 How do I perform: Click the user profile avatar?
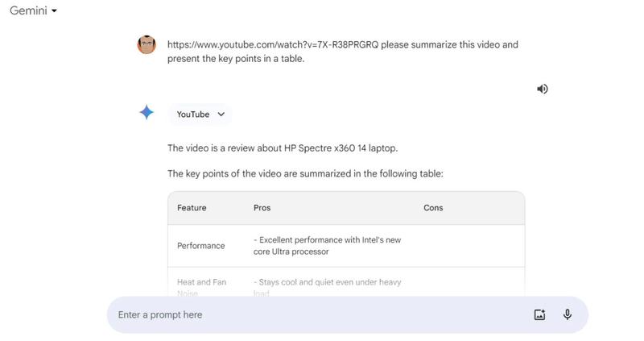point(147,44)
